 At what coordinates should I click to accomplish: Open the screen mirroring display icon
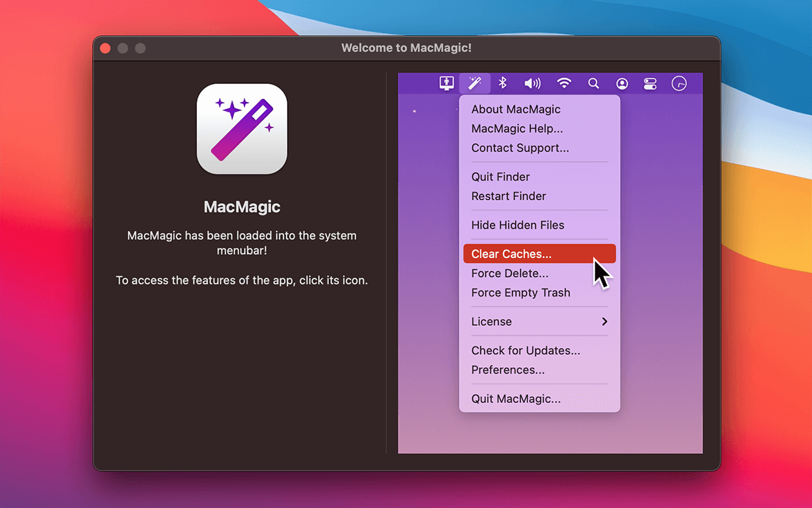click(447, 83)
